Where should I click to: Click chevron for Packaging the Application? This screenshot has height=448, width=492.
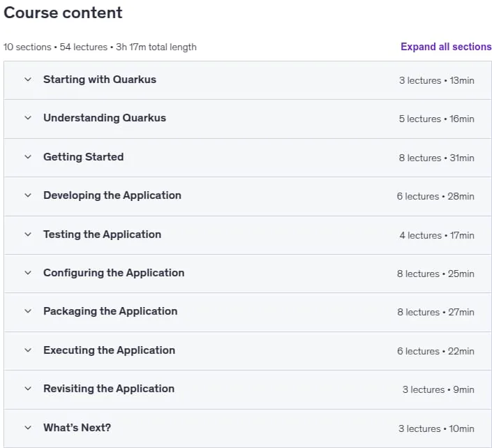(28, 311)
